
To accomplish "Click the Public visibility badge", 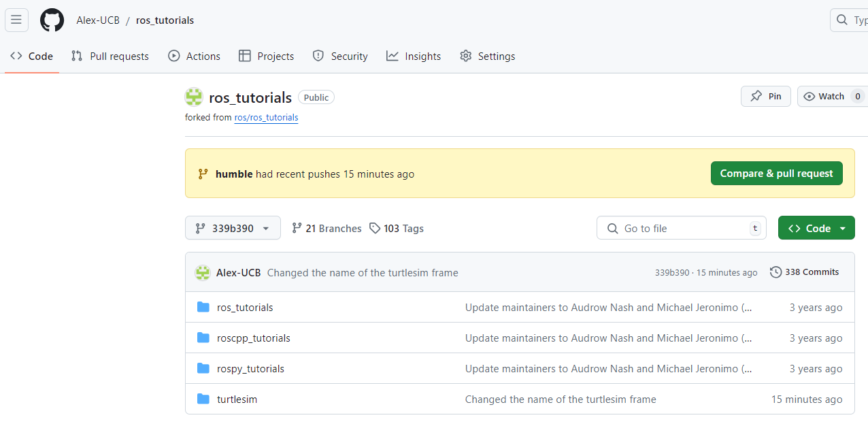I will click(x=316, y=97).
